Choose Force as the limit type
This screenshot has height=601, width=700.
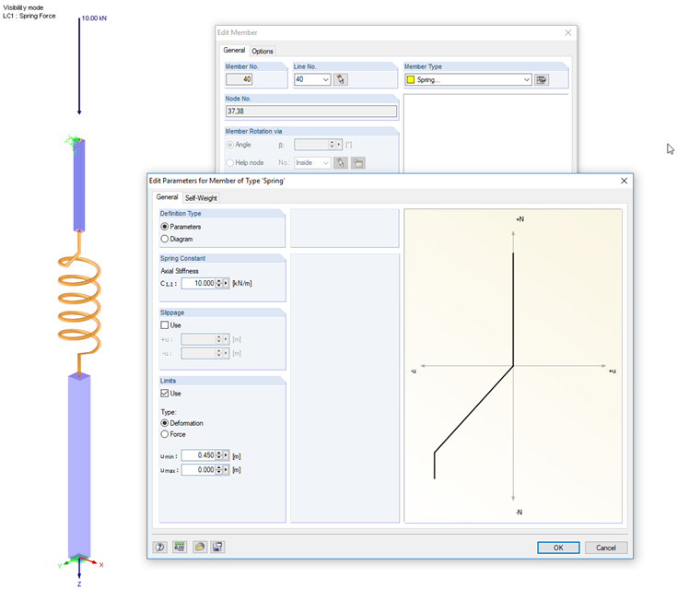click(165, 434)
